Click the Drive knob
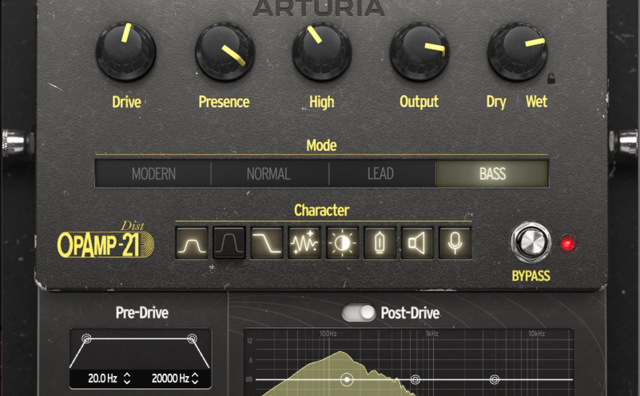Viewport: 640px width, 396px height. pyautogui.click(x=126, y=51)
